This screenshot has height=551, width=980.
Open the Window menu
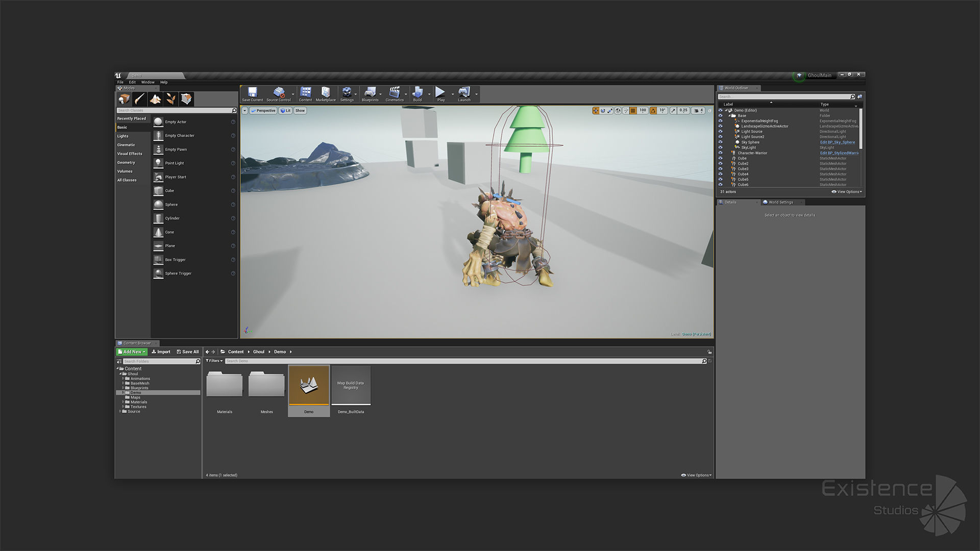click(148, 82)
